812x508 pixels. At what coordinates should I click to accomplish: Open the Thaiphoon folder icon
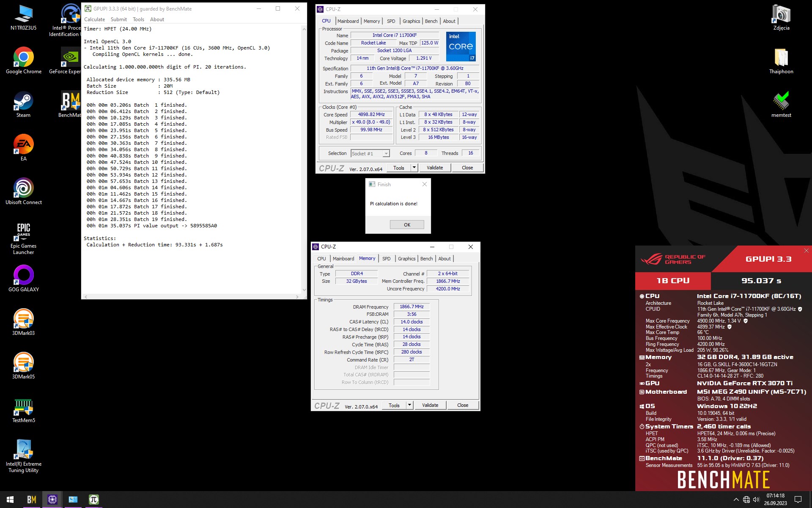pos(781,61)
